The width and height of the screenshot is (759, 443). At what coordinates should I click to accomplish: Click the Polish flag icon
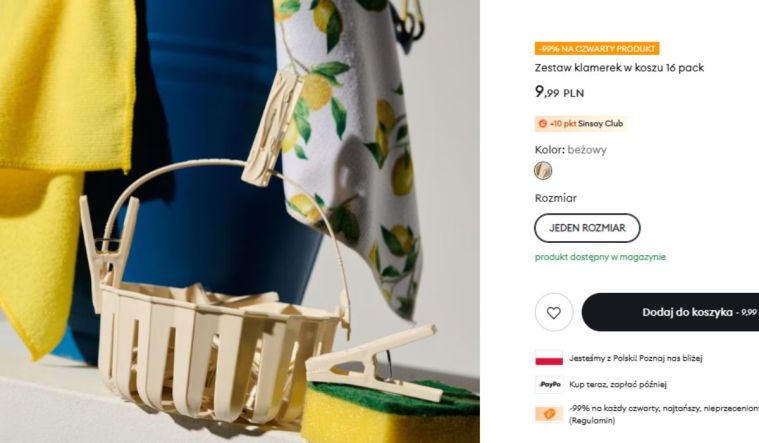click(549, 358)
